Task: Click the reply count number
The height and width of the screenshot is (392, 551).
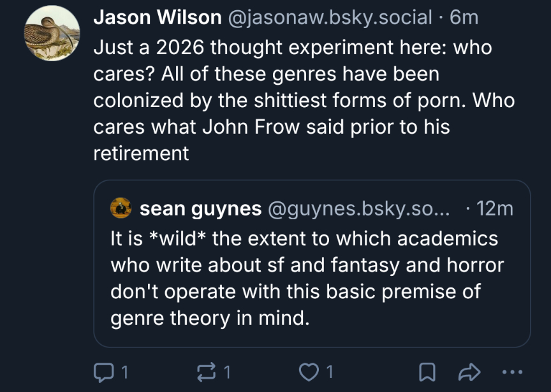Action: 126,371
